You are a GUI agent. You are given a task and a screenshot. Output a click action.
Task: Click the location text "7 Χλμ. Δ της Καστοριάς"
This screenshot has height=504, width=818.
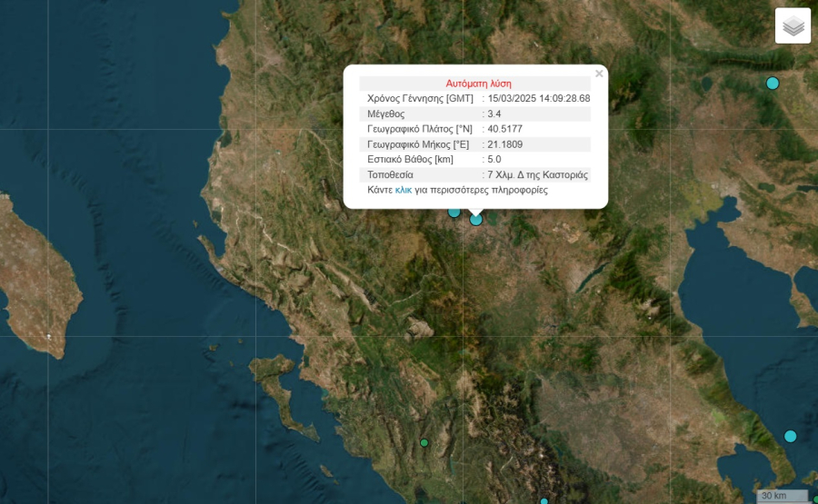(538, 174)
